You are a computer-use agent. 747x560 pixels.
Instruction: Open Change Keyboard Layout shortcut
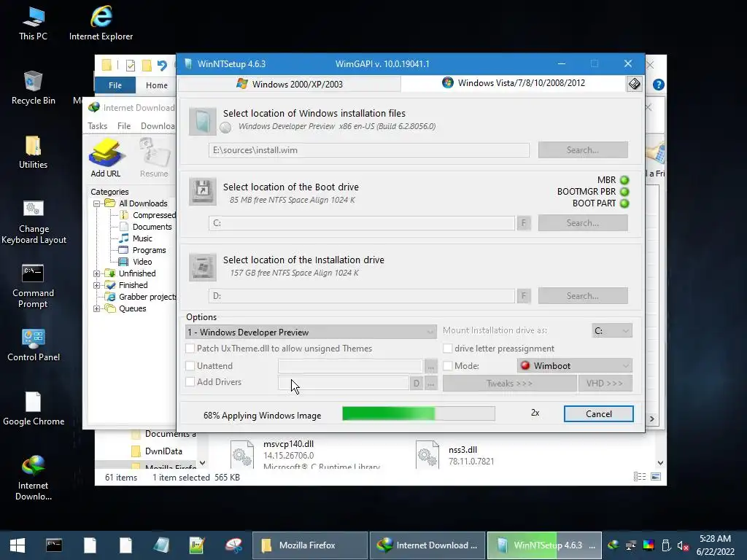(x=34, y=222)
